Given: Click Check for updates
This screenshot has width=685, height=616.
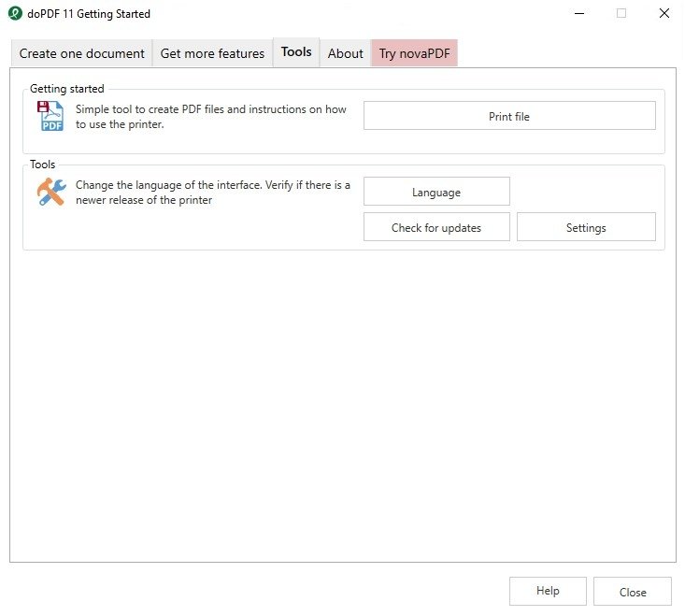Looking at the screenshot, I should pyautogui.click(x=436, y=227).
